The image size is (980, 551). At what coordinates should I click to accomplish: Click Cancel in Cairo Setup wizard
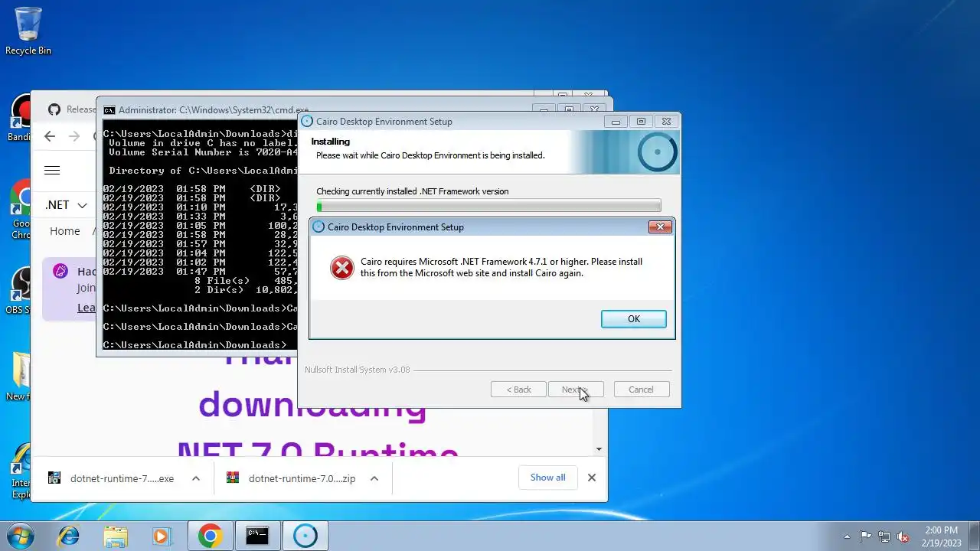(642, 390)
